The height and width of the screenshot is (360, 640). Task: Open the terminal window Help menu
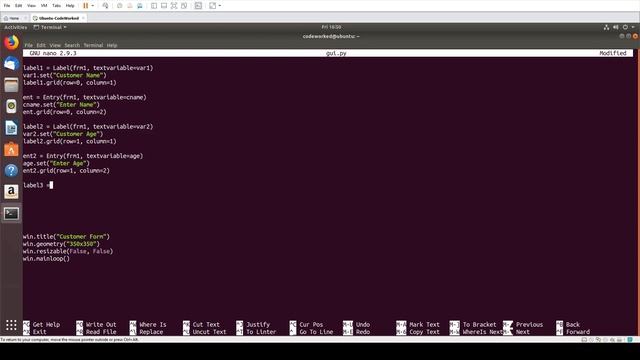[112, 45]
